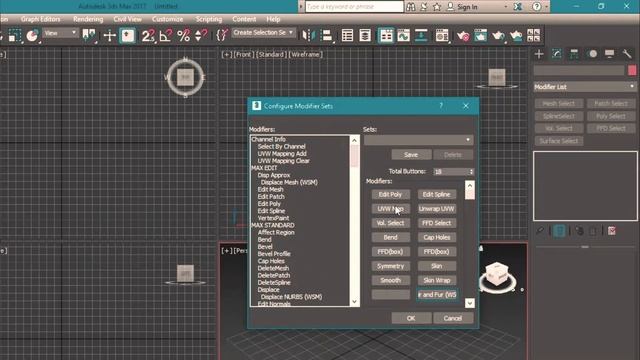640x360 pixels.
Task: Adjust the Total Buttons spinner arrows
Action: (x=471, y=172)
